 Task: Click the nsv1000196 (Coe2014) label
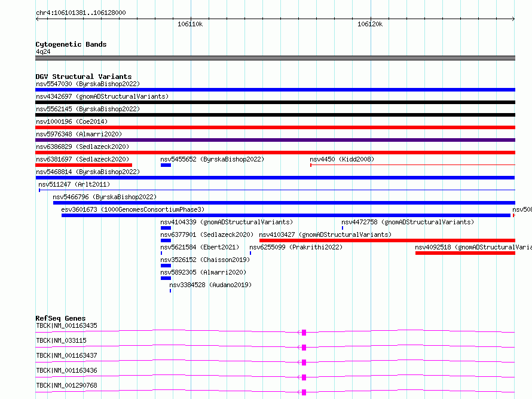coord(72,121)
